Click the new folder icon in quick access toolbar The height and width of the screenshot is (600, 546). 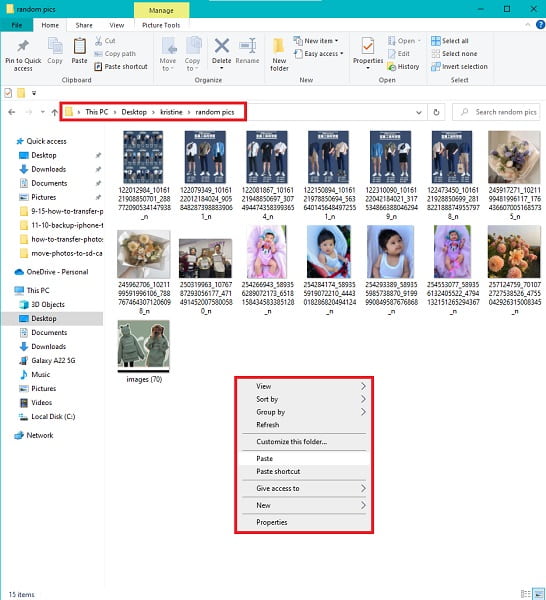pyautogui.click(x=21, y=93)
